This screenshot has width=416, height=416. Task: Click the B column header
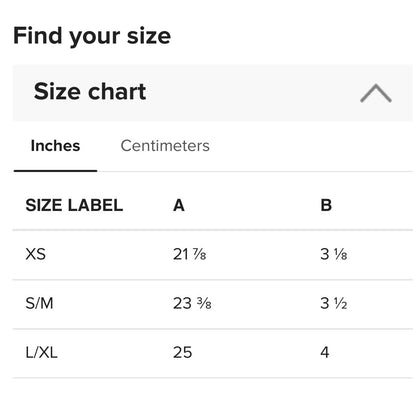326,205
